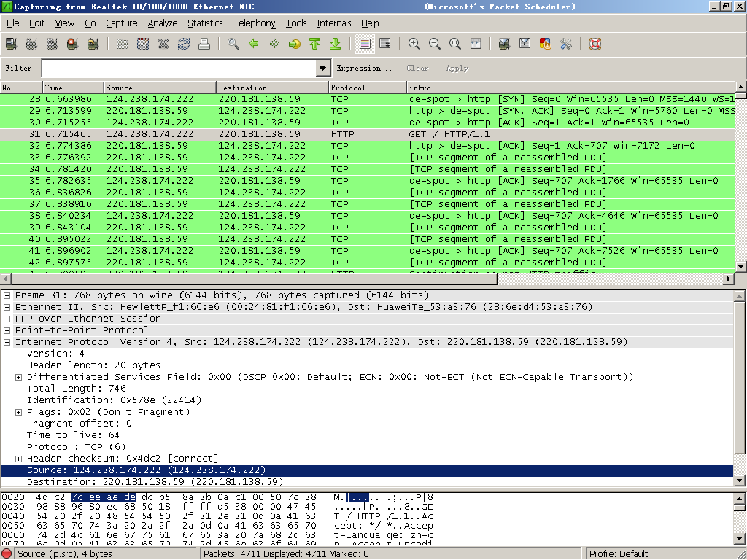Click the Filter label button
The height and width of the screenshot is (560, 747).
pyautogui.click(x=20, y=68)
